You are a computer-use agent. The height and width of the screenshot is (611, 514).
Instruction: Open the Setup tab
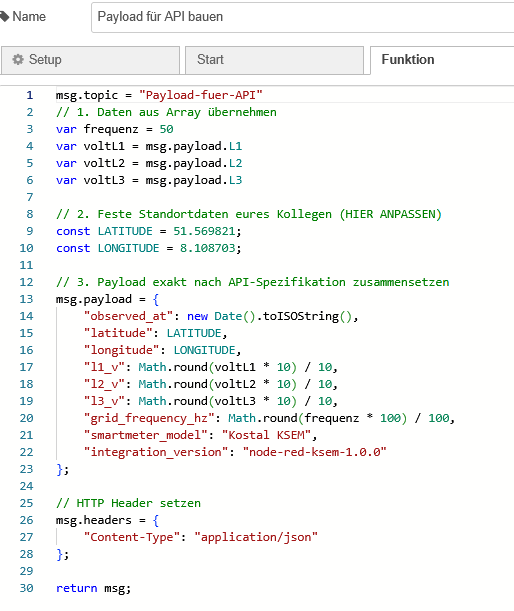90,60
